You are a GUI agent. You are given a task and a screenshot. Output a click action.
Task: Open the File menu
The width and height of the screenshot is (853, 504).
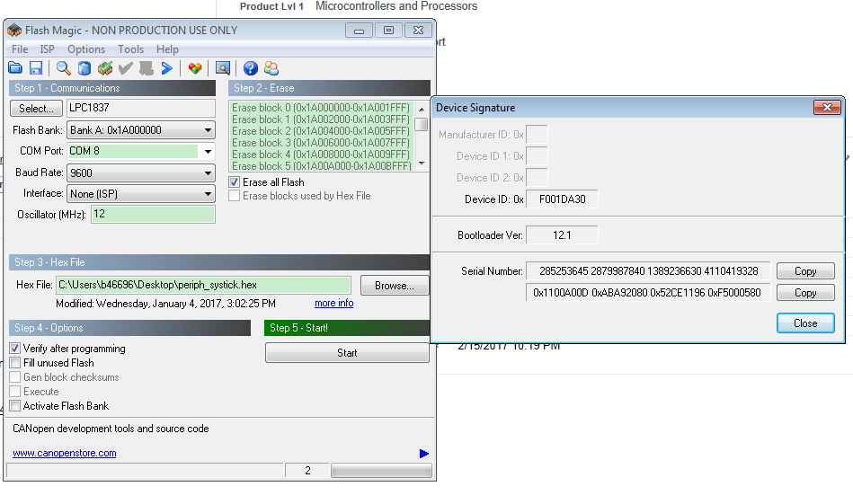coord(20,49)
